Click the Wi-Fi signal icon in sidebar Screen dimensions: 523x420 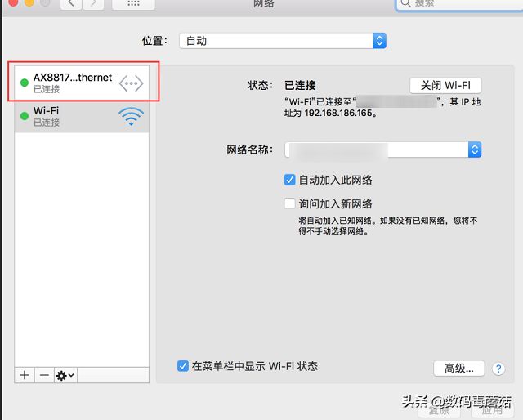pyautogui.click(x=131, y=116)
